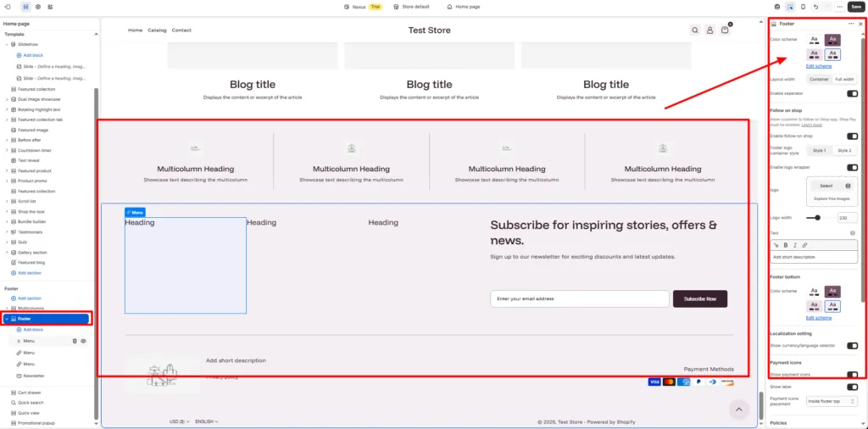This screenshot has width=868, height=429.
Task: Click Store default in top bar
Action: click(411, 7)
